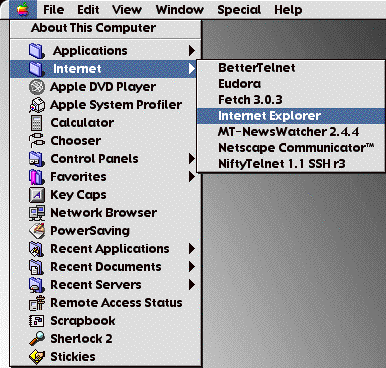Screen dimensions: 386x368
Task: Launch Eudora from the submenu
Action: point(291,84)
